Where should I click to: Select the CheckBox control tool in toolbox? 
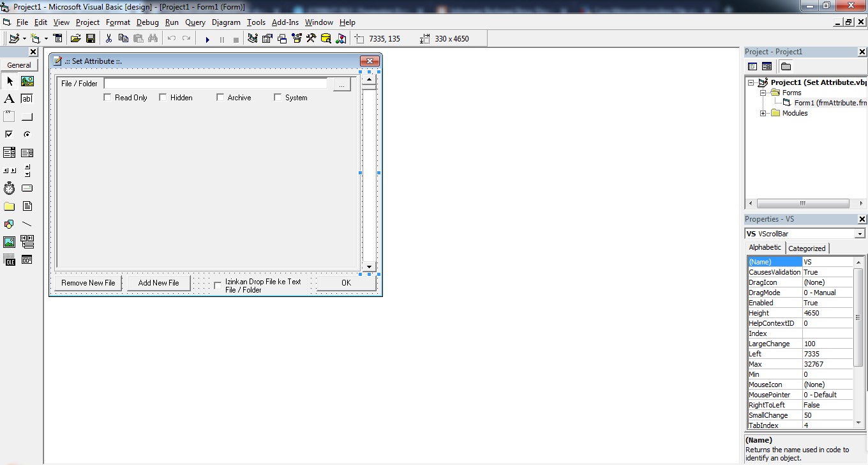point(10,135)
